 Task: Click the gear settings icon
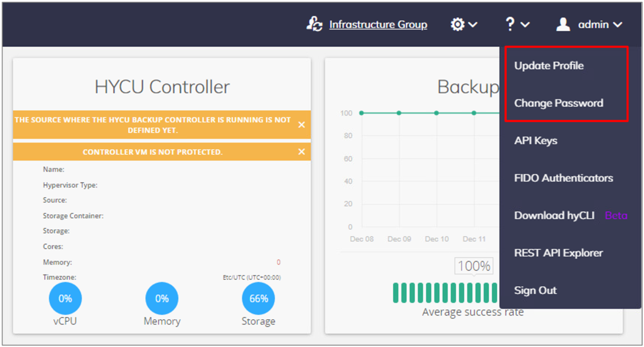[x=457, y=24]
